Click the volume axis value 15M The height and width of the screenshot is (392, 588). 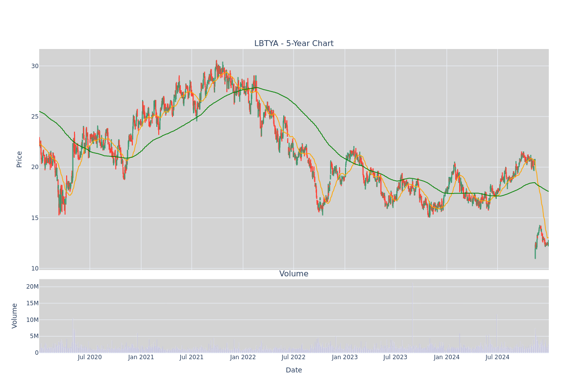click(32, 303)
